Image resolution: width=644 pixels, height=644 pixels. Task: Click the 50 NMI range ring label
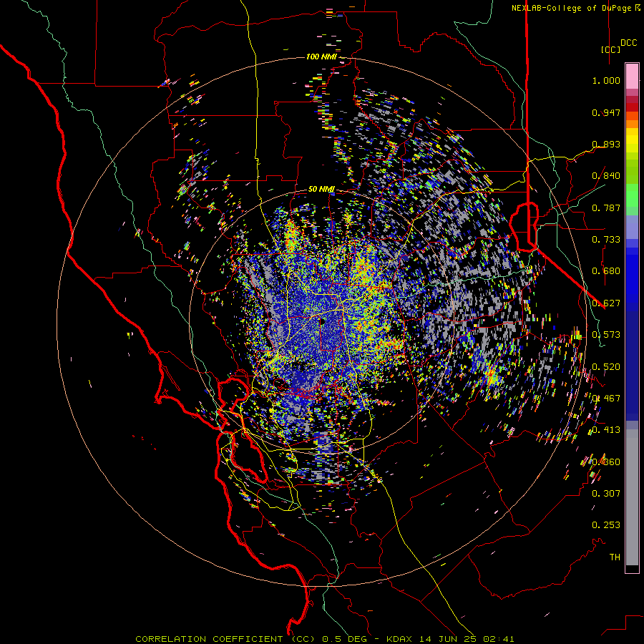pos(321,190)
